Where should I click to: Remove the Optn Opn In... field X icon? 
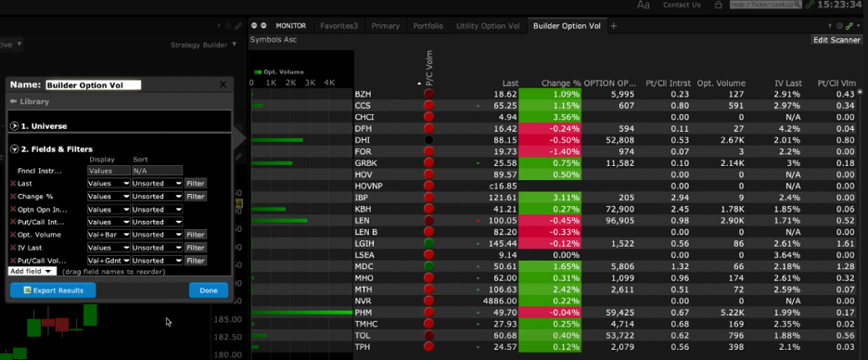coord(13,210)
